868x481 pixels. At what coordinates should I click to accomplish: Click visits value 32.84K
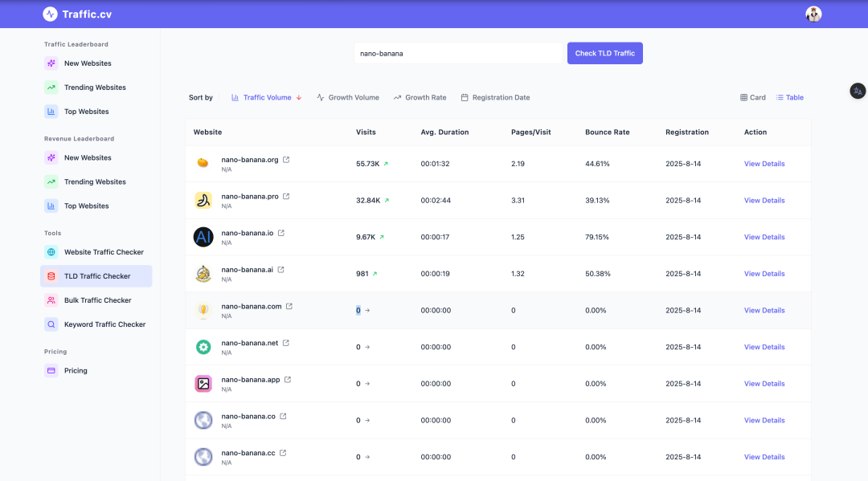(368, 200)
